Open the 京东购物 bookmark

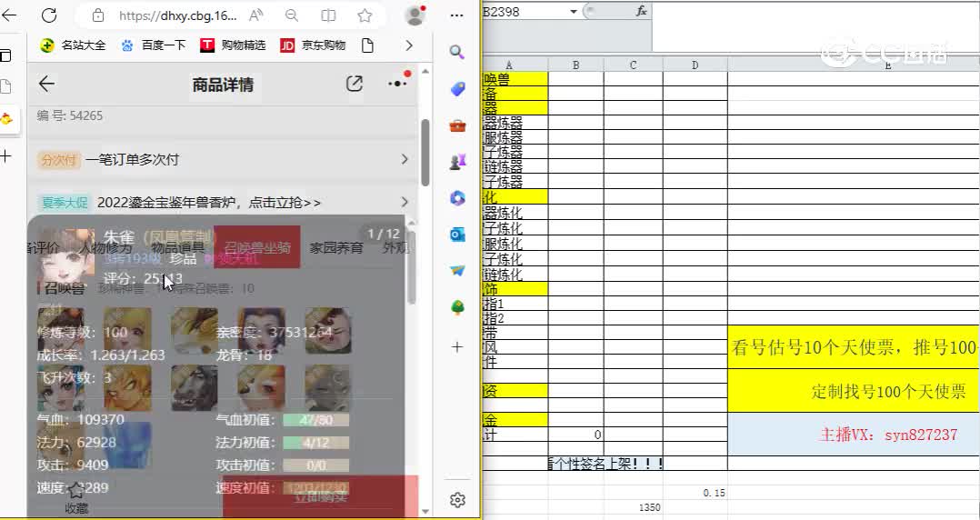pyautogui.click(x=313, y=45)
